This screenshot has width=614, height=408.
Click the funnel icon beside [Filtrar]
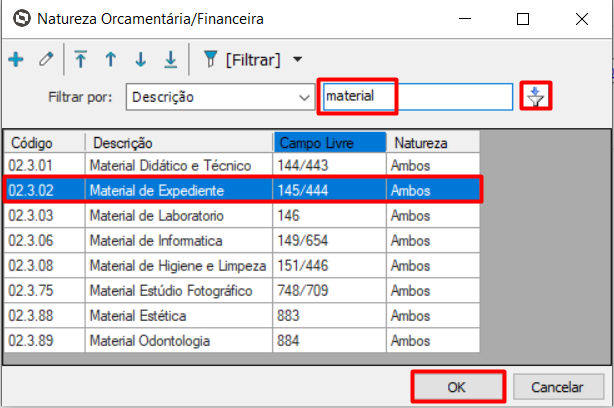click(x=210, y=60)
